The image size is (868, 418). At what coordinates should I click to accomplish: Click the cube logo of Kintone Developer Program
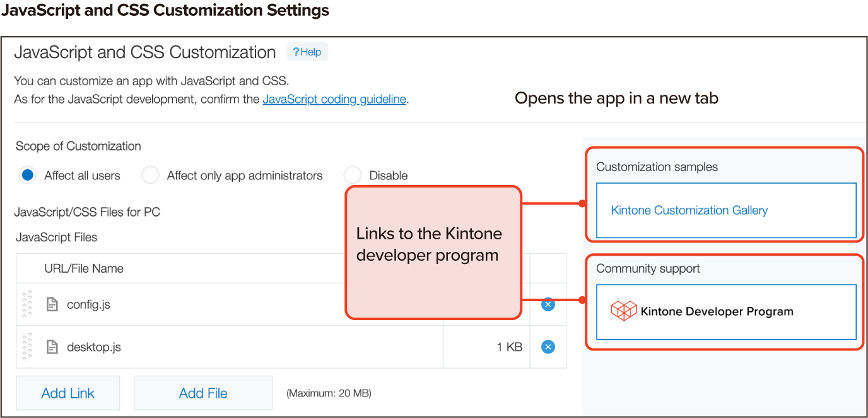tap(623, 311)
